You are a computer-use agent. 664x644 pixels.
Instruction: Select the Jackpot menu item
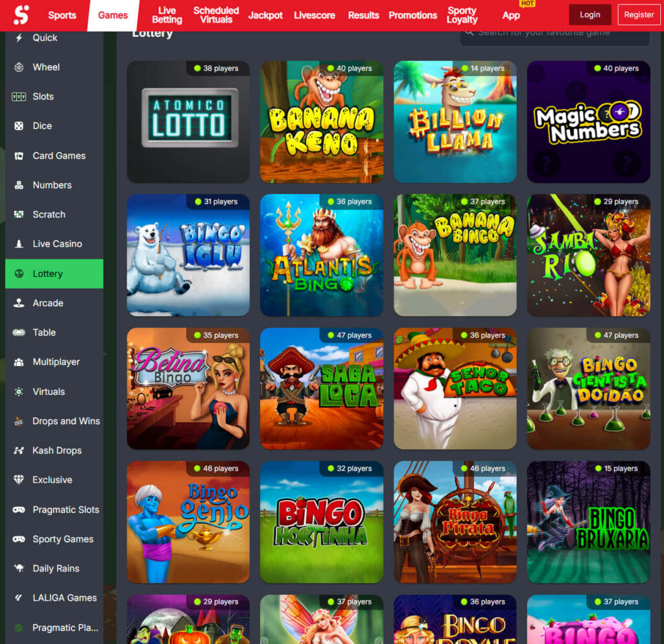pos(265,16)
